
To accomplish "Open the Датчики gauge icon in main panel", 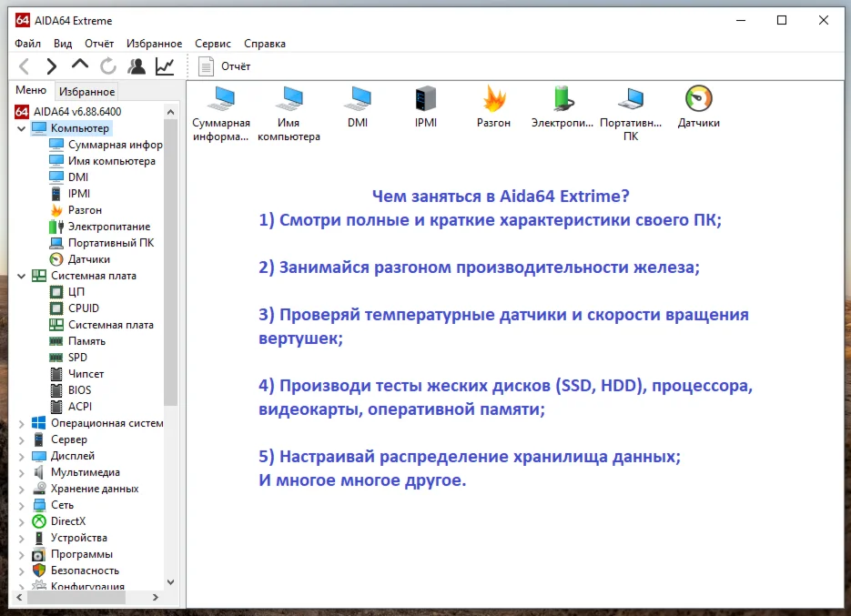I will [698, 98].
